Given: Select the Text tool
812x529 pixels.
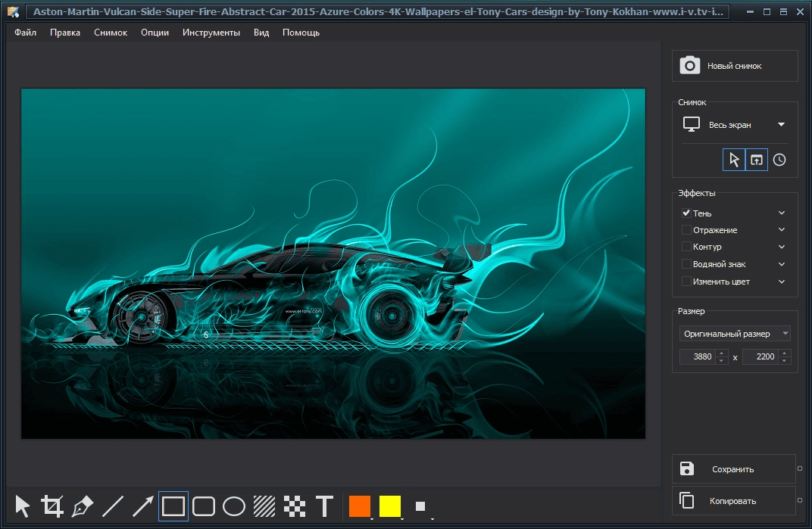Looking at the screenshot, I should pos(325,506).
